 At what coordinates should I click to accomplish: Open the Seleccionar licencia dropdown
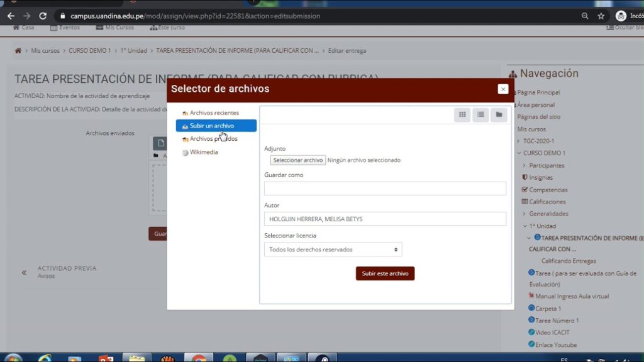point(333,250)
